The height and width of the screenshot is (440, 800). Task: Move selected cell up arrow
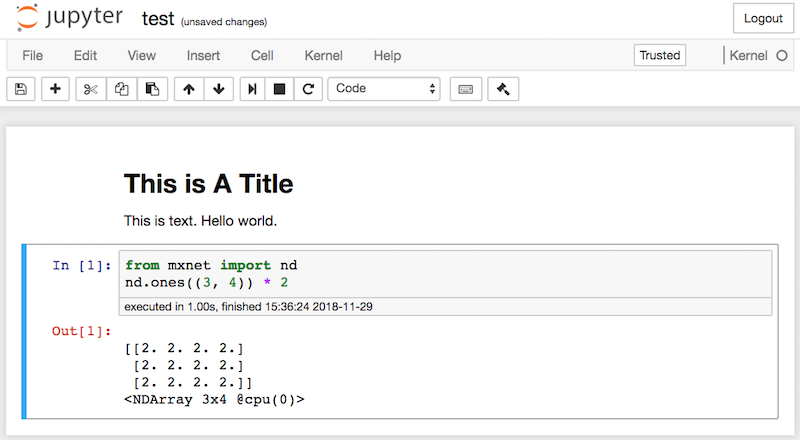[189, 89]
